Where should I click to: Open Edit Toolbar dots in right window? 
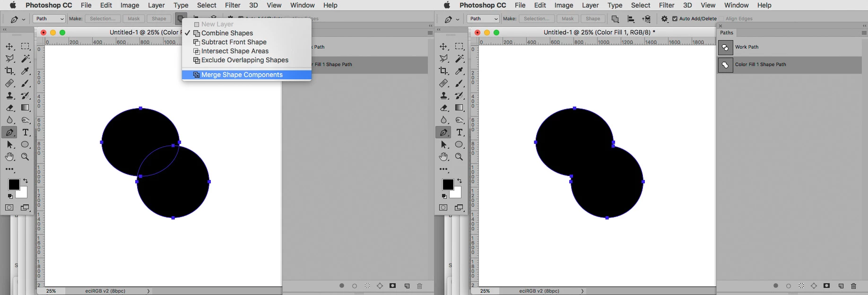coord(443,169)
